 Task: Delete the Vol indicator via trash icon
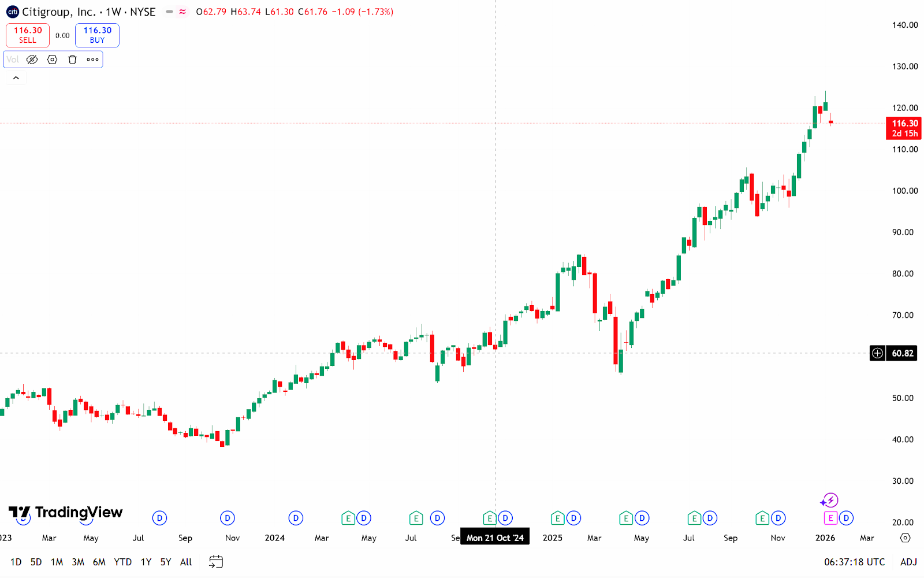tap(72, 60)
